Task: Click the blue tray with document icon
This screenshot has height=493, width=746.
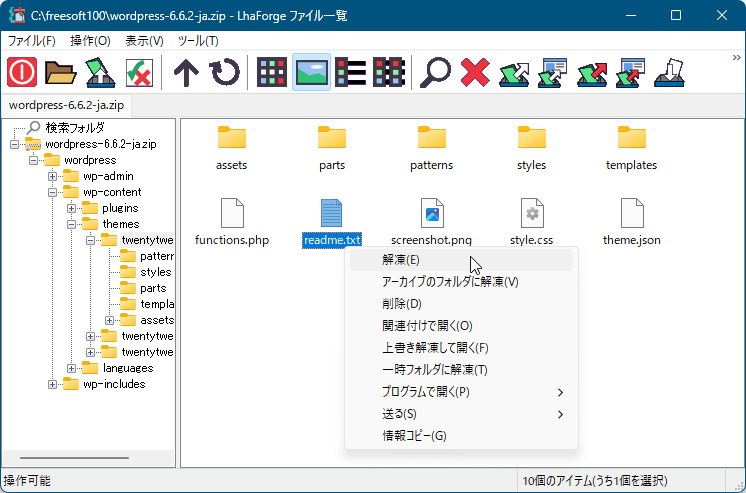Action: click(669, 73)
